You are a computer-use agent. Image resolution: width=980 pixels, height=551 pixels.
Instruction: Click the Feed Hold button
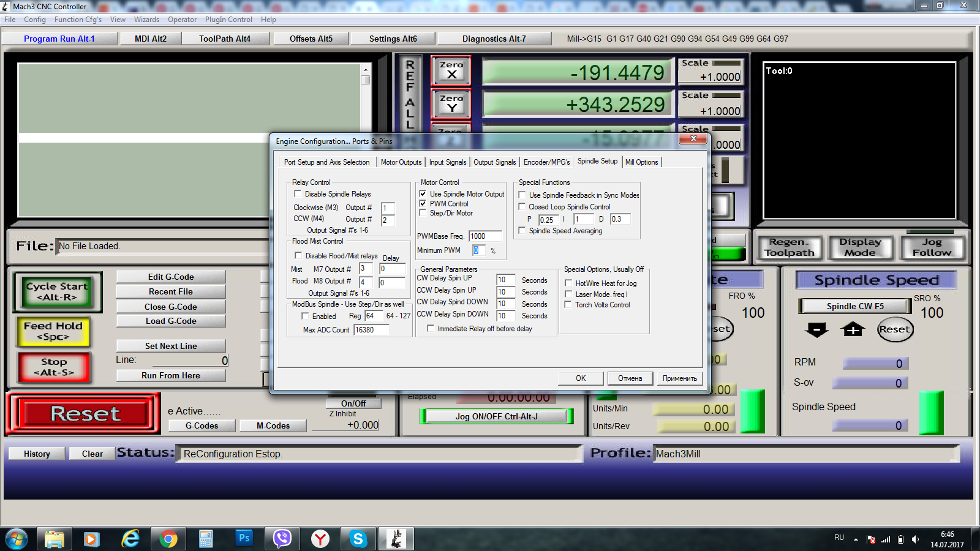[53, 331]
